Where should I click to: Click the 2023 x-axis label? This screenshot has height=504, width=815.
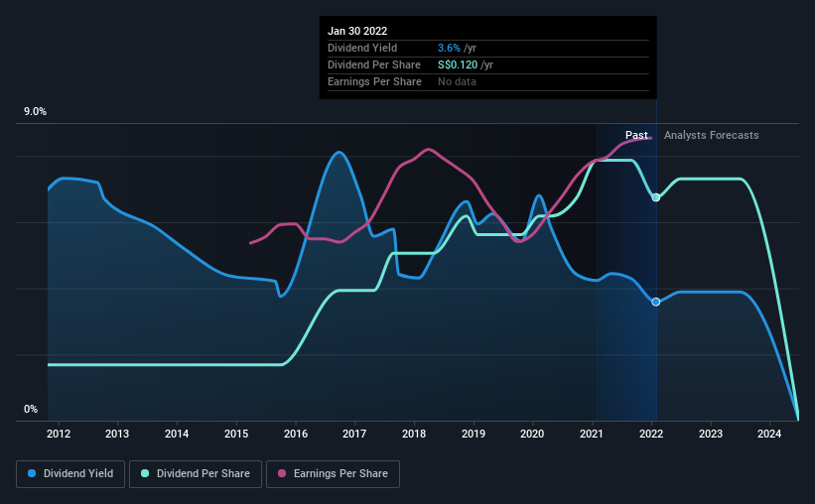[711, 434]
